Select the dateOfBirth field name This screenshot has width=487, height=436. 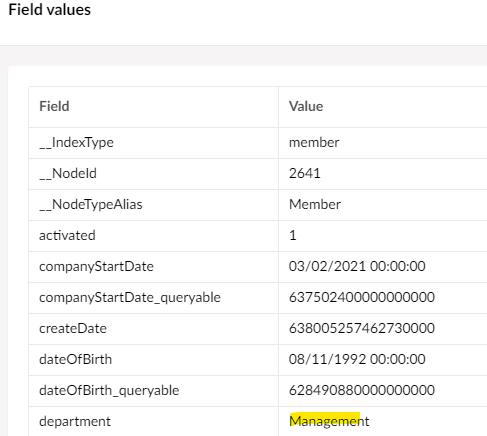pyautogui.click(x=75, y=359)
